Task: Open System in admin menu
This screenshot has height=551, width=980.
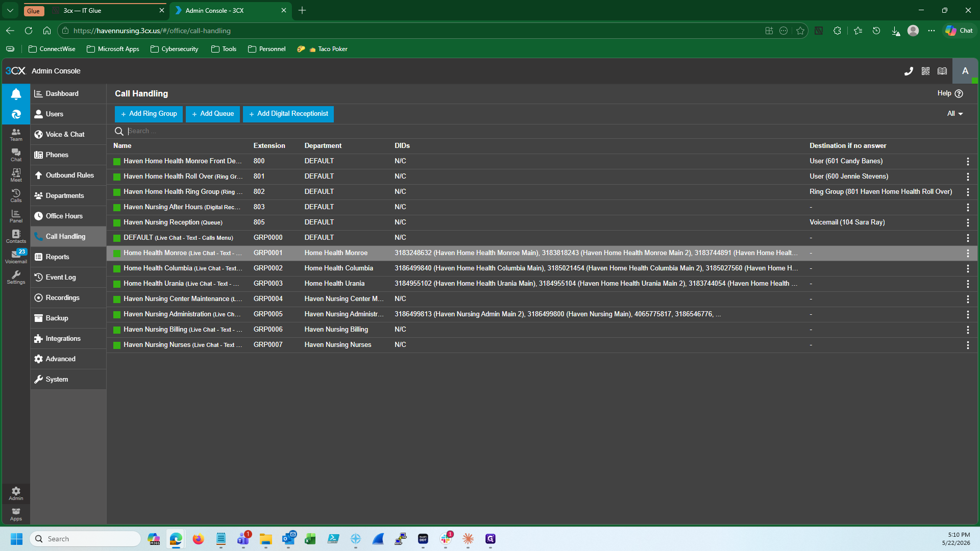Action: pos(68,380)
